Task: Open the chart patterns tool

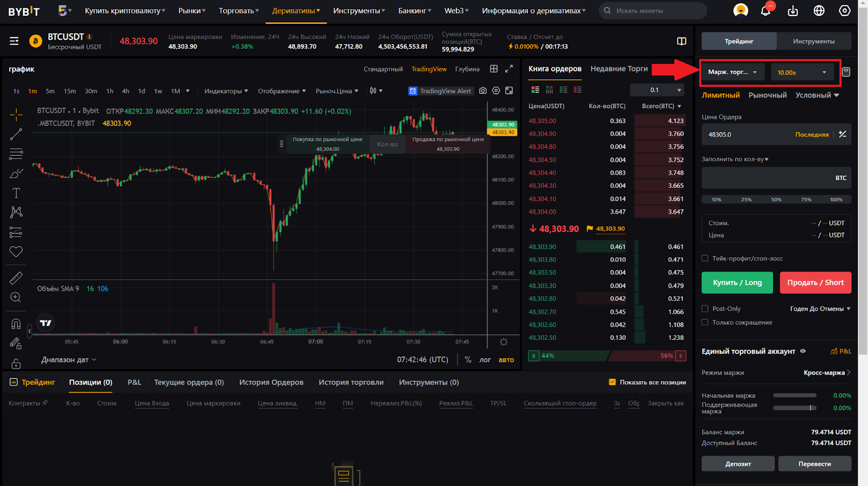Action: [x=16, y=212]
